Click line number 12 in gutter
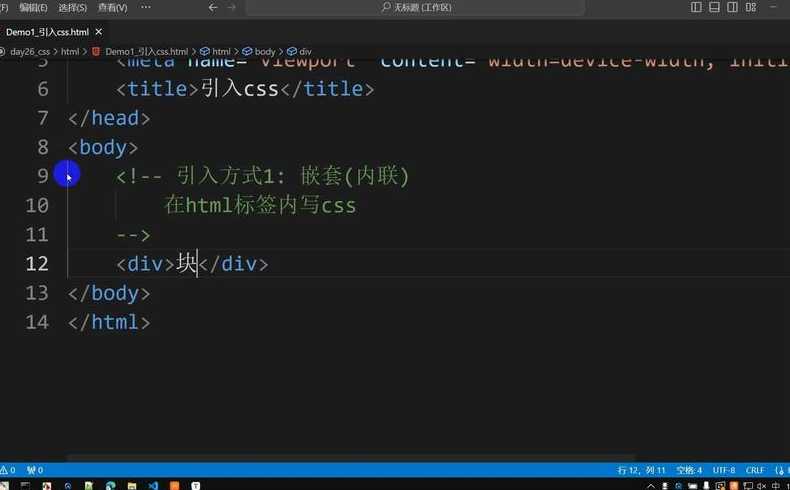Viewport: 790px width, 490px height. click(37, 264)
